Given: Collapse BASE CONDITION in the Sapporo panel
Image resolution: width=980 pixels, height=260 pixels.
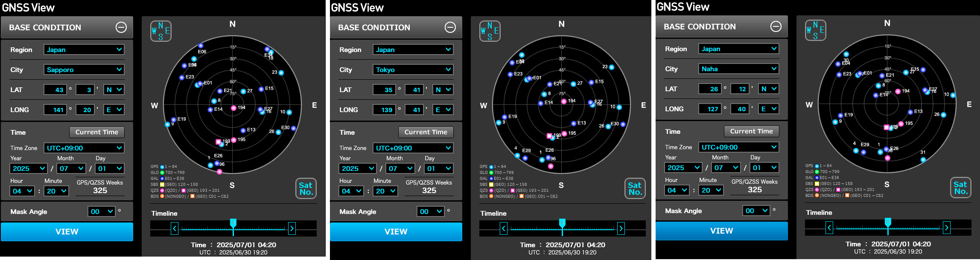Looking at the screenshot, I should pos(121,27).
